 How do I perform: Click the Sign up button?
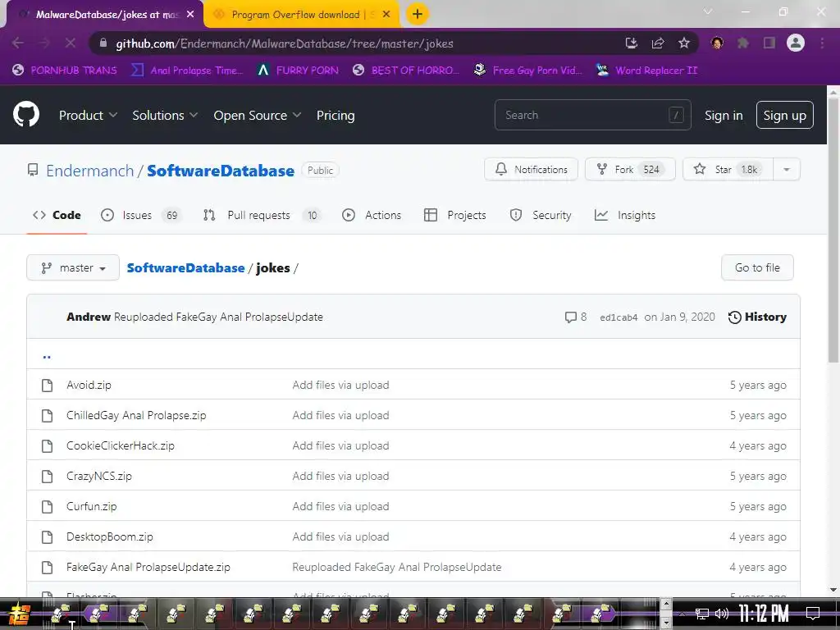[x=784, y=115]
